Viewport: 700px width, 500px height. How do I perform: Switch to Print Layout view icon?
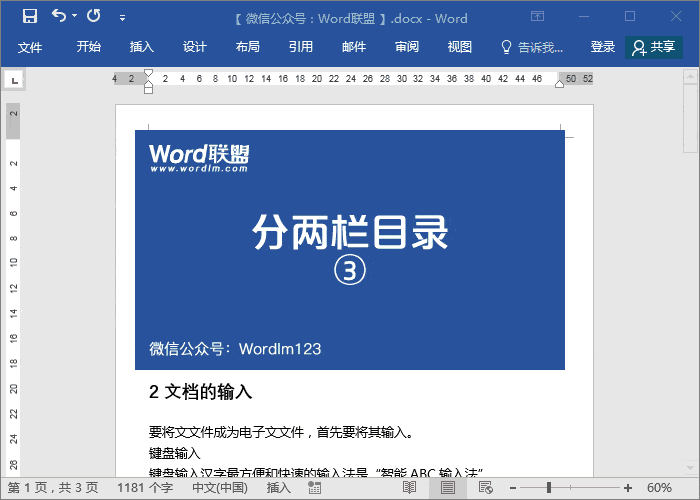[x=448, y=488]
